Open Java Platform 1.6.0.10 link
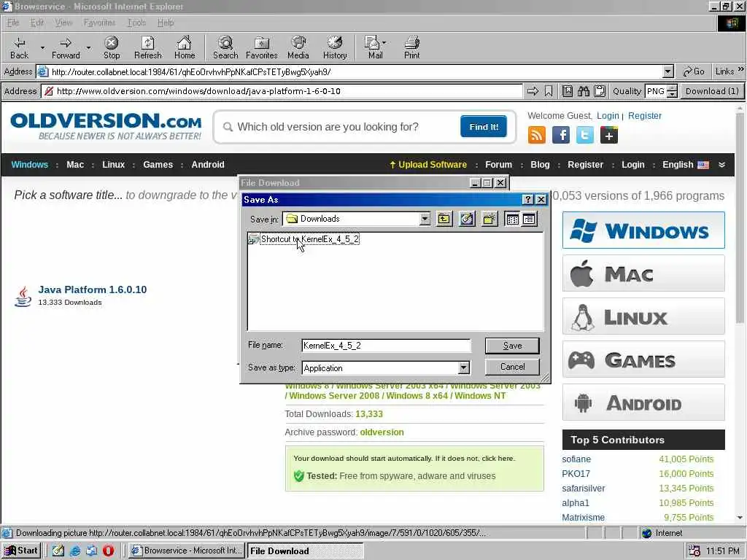Image resolution: width=747 pixels, height=560 pixels. coord(93,289)
